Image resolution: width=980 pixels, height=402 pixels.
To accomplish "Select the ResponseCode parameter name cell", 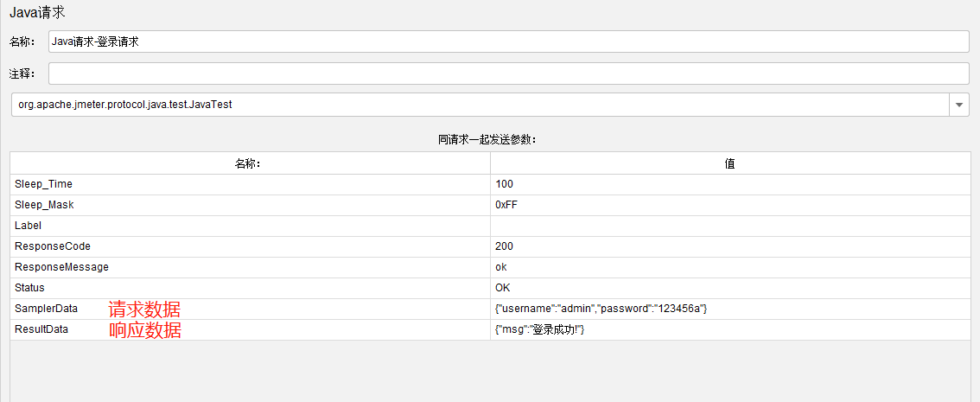I will coord(250,246).
